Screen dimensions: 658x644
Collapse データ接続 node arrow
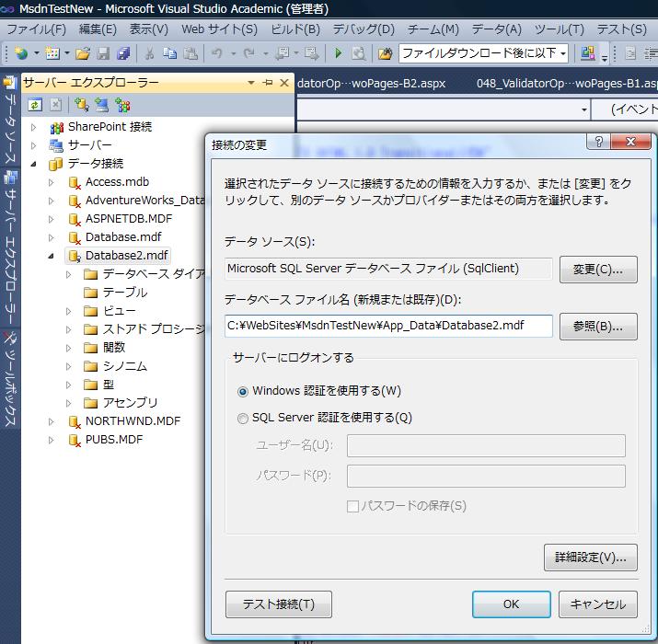click(x=34, y=164)
